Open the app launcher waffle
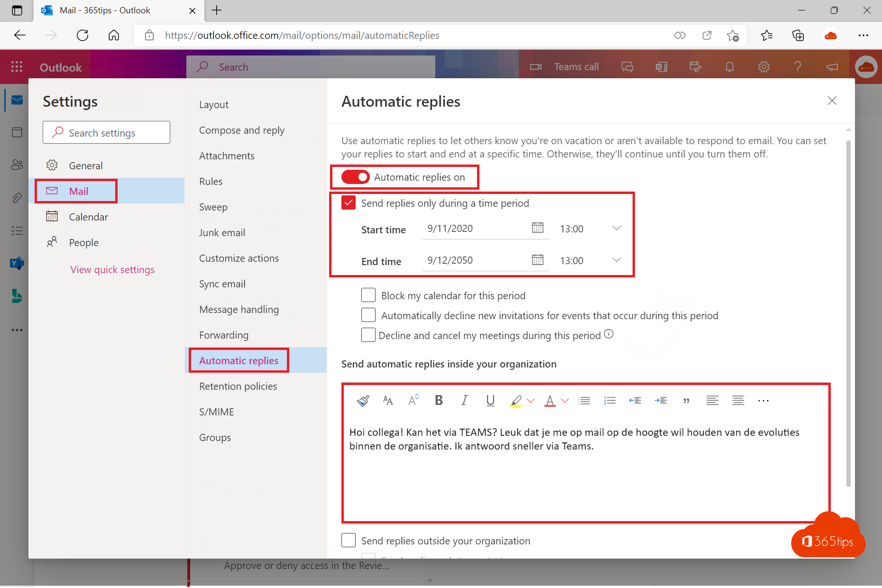Screen dimensions: 882x588 [x=17, y=67]
